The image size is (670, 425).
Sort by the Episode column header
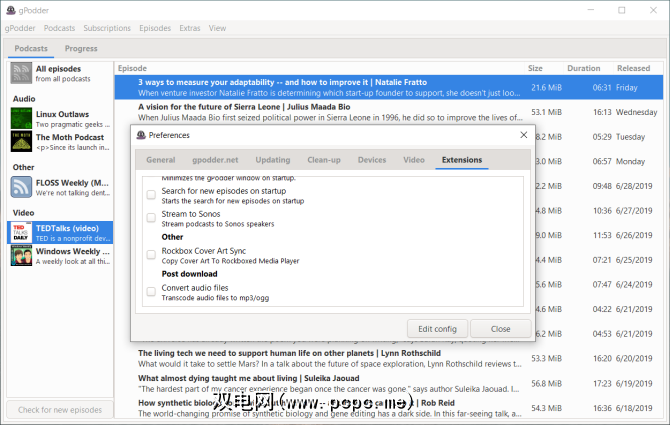coord(319,68)
